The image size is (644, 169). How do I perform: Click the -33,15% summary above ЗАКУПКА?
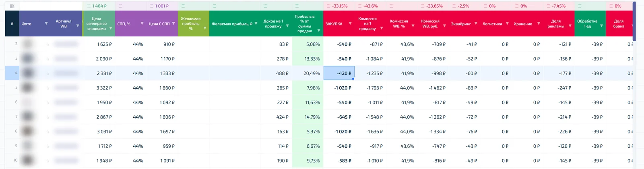(337, 6)
